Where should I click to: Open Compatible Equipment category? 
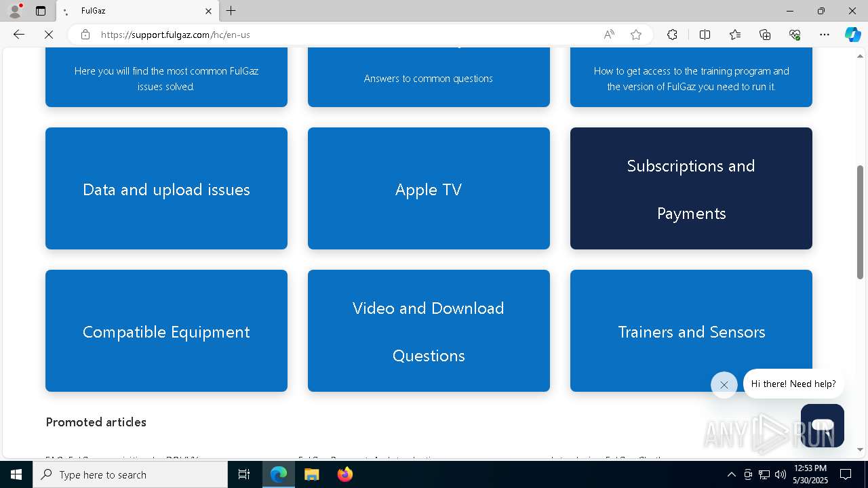click(166, 331)
